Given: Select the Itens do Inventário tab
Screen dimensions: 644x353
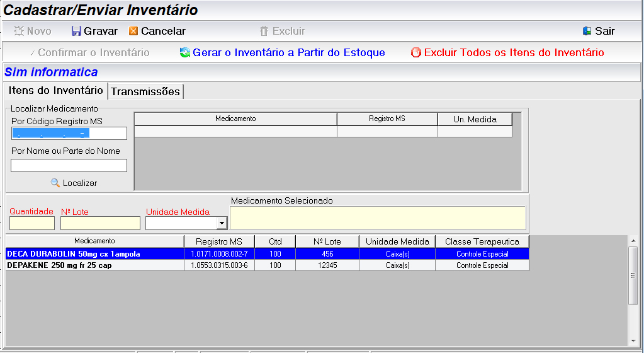Looking at the screenshot, I should [x=55, y=91].
